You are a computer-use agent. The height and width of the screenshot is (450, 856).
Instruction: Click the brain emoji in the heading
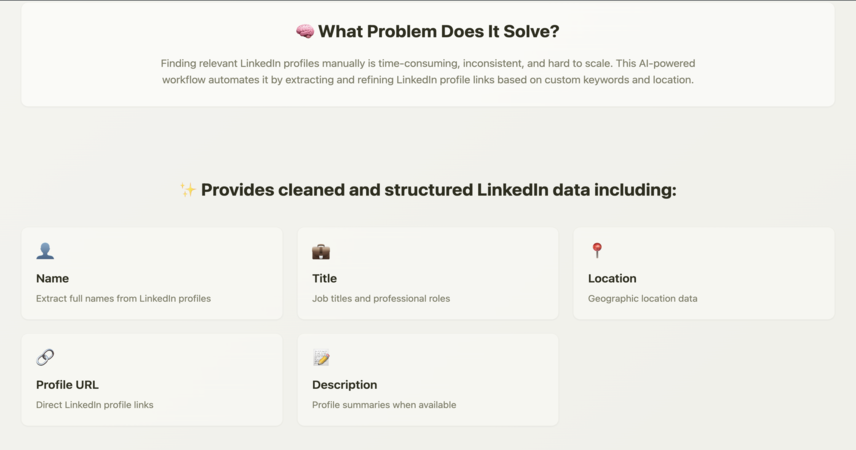(305, 31)
